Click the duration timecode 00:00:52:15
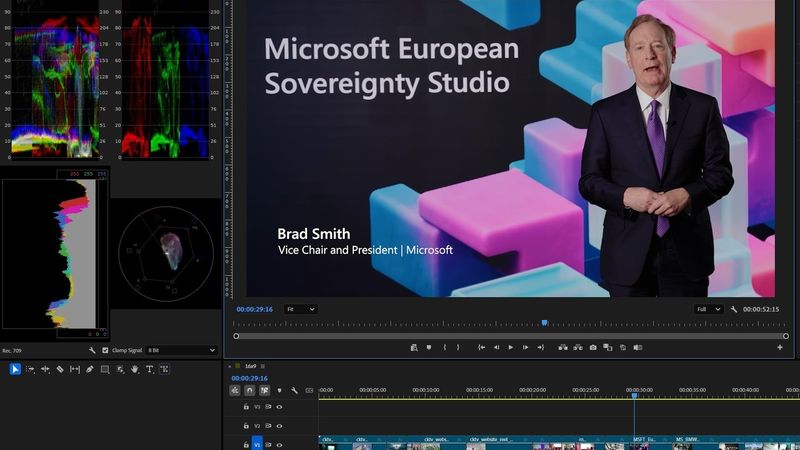The height and width of the screenshot is (450, 800). (761, 309)
